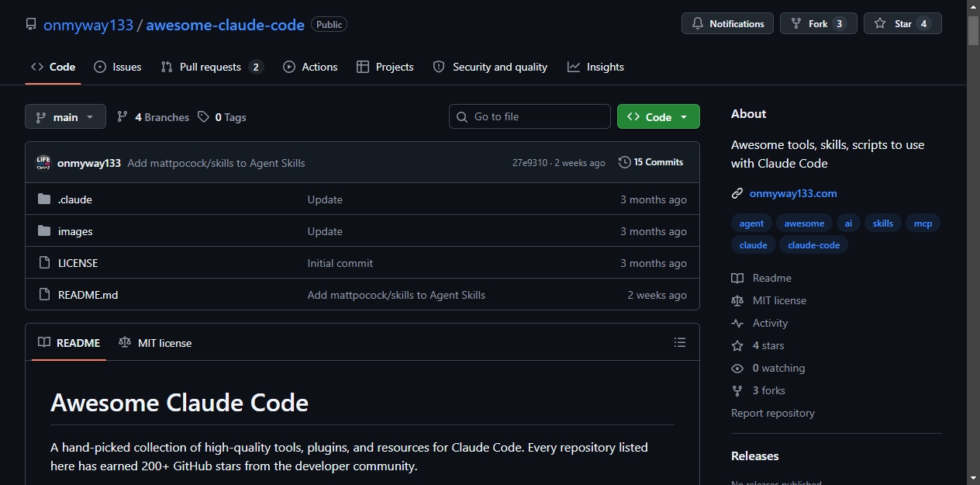Click the Activity pulse icon in About
980x485 pixels.
pos(737,323)
